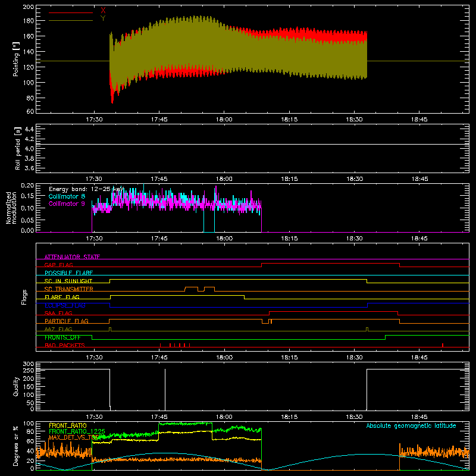Click '17:45' under the Roll period plot

(x=159, y=179)
